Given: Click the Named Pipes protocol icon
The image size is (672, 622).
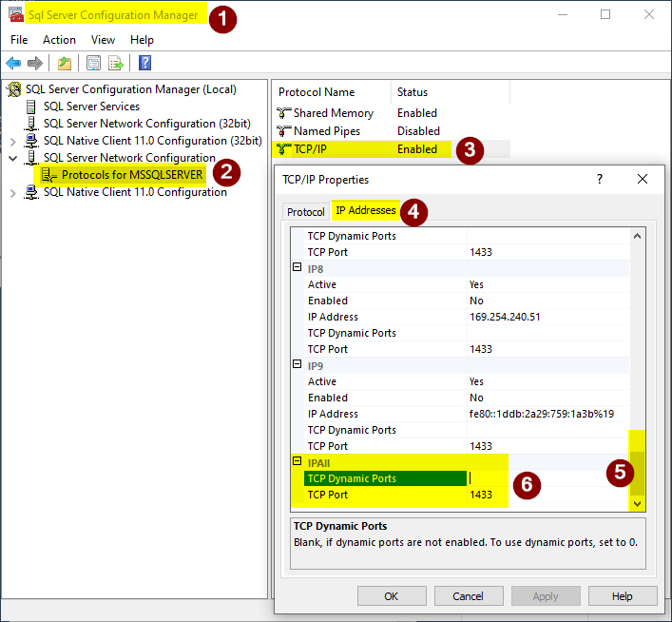Looking at the screenshot, I should [283, 131].
